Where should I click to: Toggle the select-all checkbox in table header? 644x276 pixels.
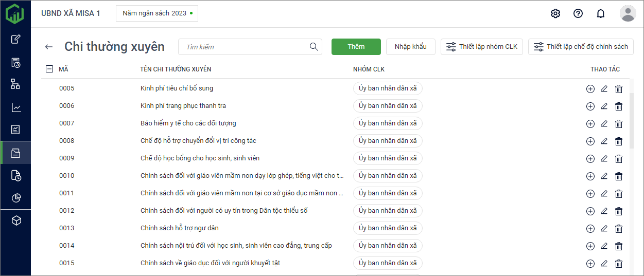[x=49, y=69]
